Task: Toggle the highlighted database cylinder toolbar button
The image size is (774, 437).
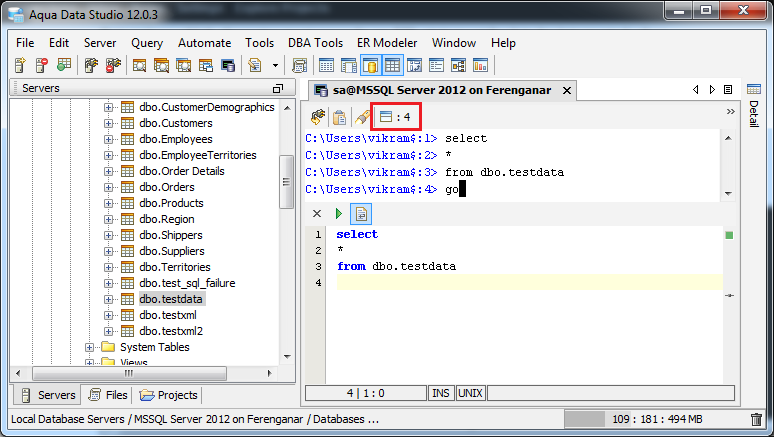Action: 371,65
